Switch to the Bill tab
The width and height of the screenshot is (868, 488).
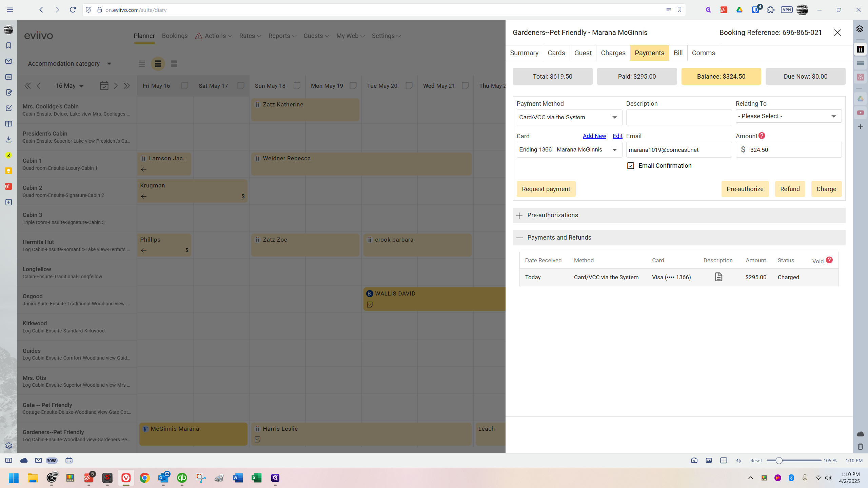pos(678,53)
